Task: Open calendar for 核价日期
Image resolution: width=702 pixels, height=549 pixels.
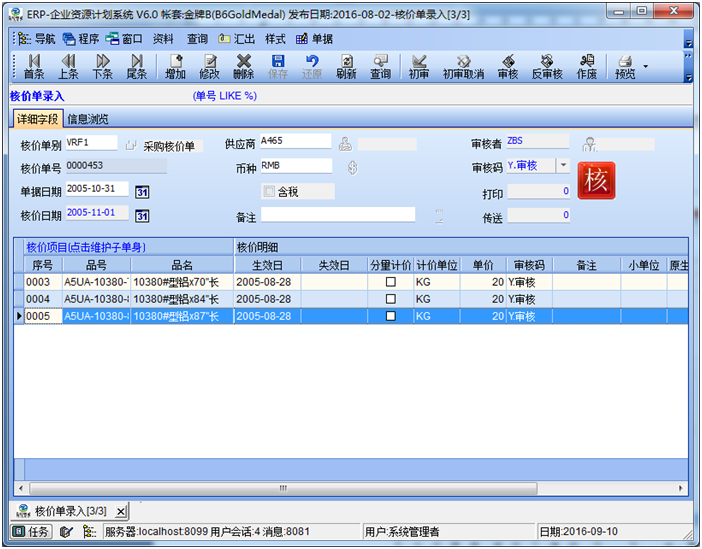Action: (x=142, y=216)
